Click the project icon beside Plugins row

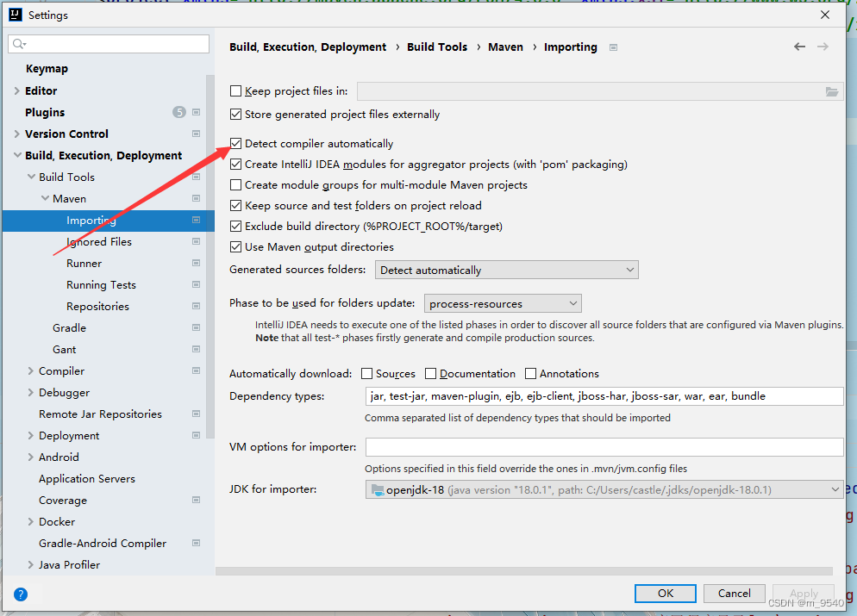pos(197,113)
